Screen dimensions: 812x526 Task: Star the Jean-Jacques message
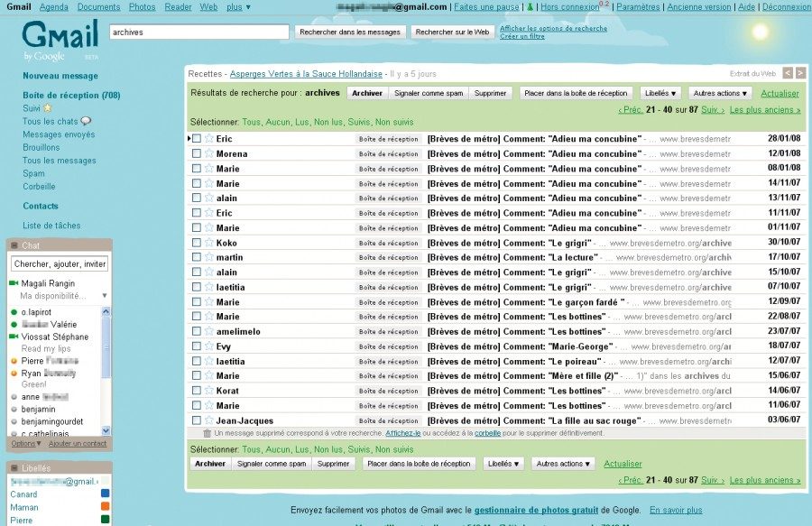pos(209,420)
